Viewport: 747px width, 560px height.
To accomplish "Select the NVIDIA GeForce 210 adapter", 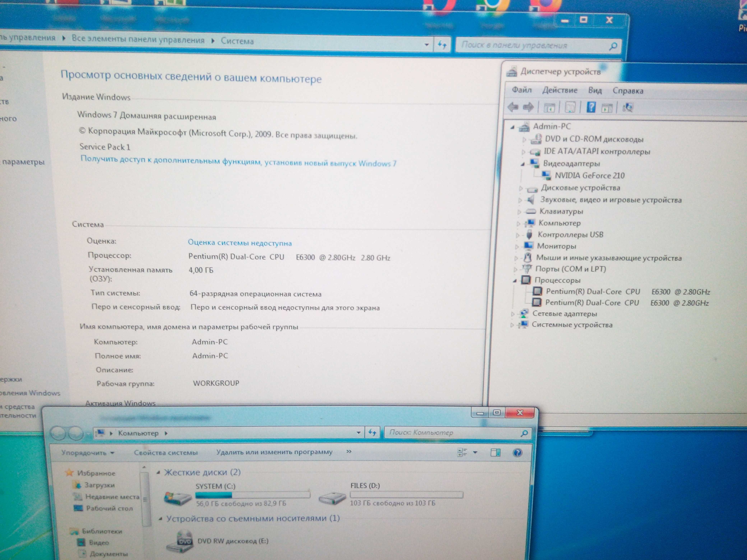I will [x=590, y=176].
